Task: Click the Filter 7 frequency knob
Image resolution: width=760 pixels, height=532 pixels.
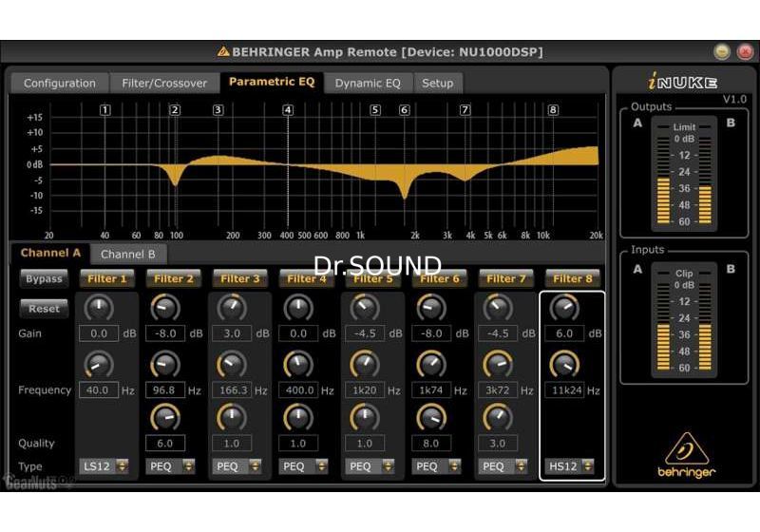Action: 498,365
